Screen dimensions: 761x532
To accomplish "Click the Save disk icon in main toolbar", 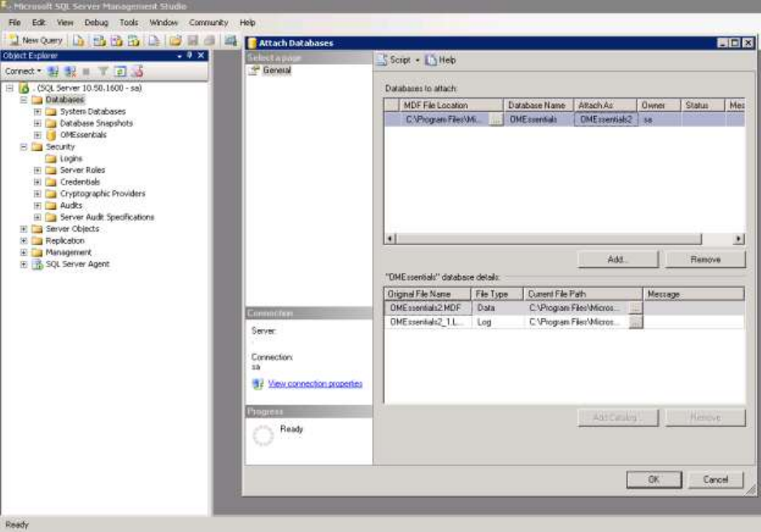I will pyautogui.click(x=192, y=41).
